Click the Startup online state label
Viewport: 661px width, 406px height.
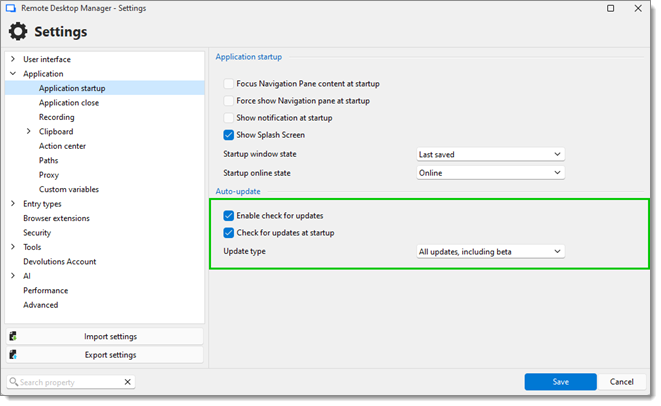click(257, 173)
